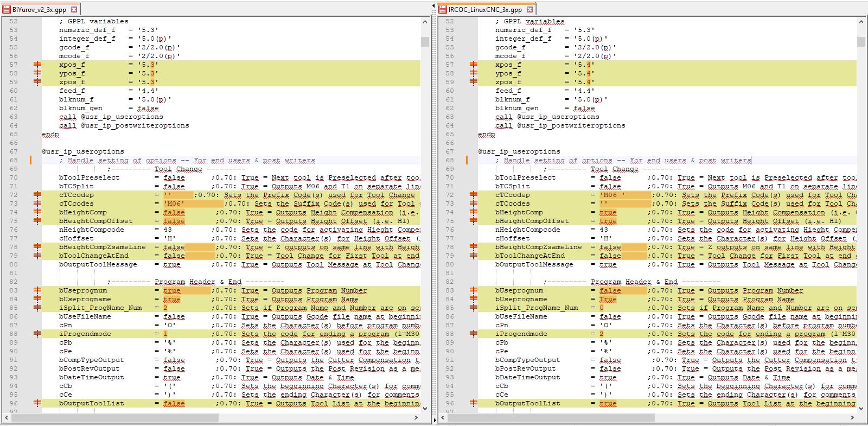
Task: Click diff marker on line 84 in BiYurov pane
Action: point(37,299)
